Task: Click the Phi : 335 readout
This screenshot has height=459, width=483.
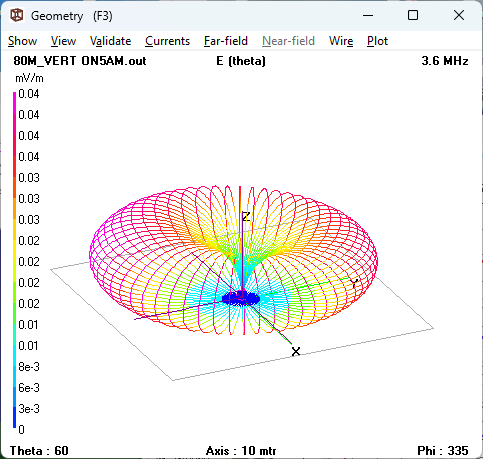Action: (443, 451)
